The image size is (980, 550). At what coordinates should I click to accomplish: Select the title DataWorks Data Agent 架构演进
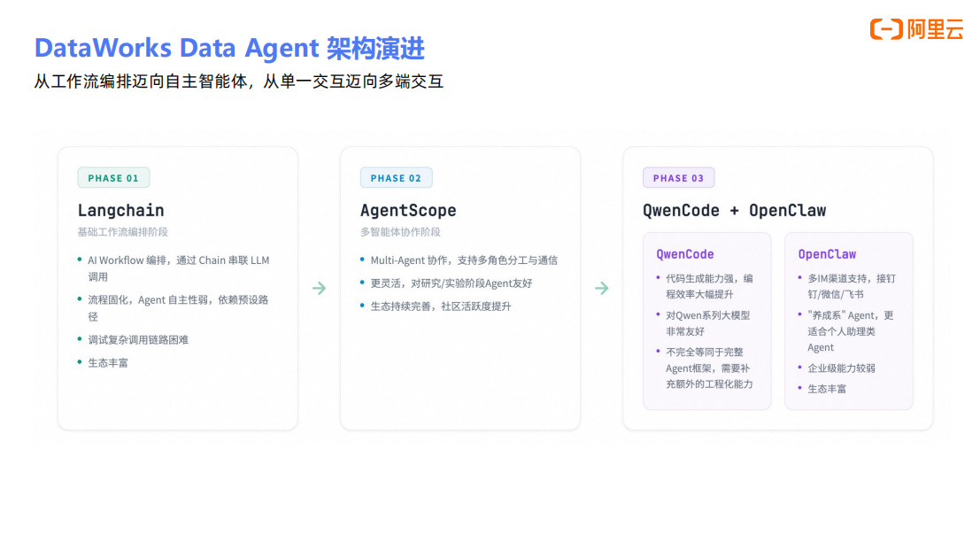(x=229, y=48)
